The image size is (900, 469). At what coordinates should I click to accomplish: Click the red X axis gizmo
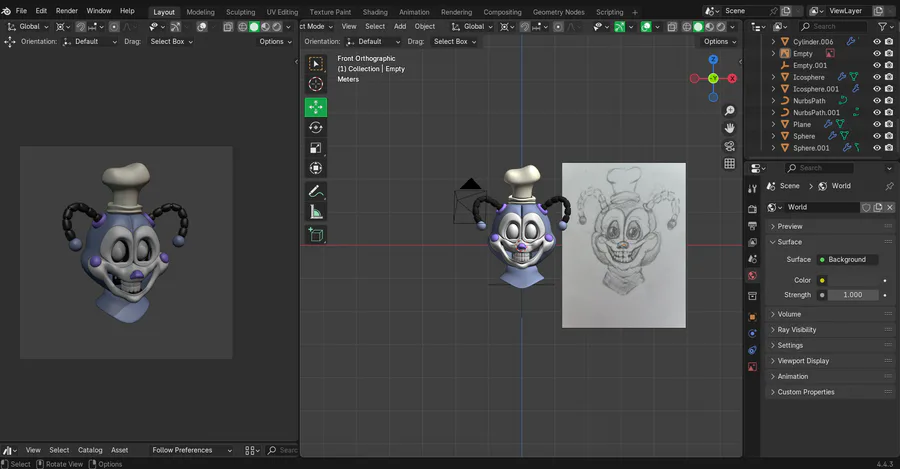coord(732,79)
